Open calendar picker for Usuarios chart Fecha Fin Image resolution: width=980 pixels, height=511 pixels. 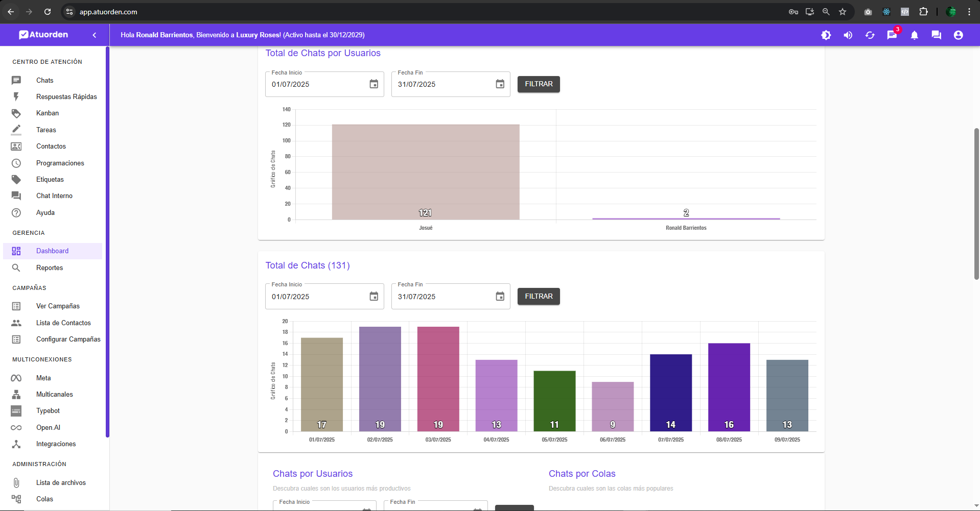(x=500, y=84)
